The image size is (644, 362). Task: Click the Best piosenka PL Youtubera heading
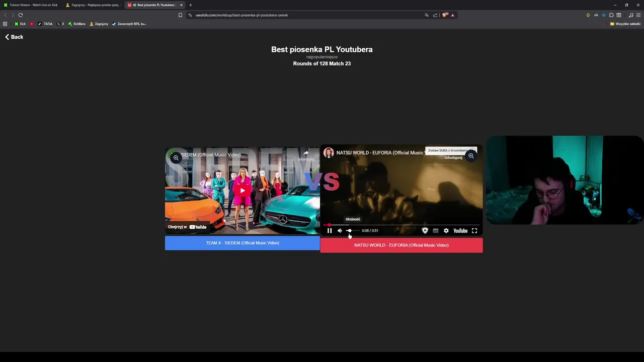pyautogui.click(x=322, y=49)
